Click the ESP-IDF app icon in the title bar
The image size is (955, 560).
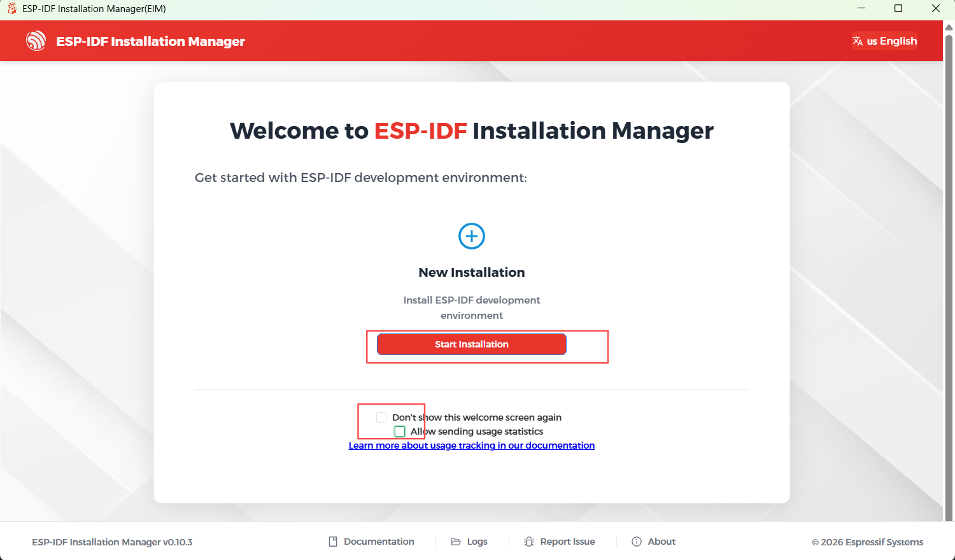click(x=11, y=8)
